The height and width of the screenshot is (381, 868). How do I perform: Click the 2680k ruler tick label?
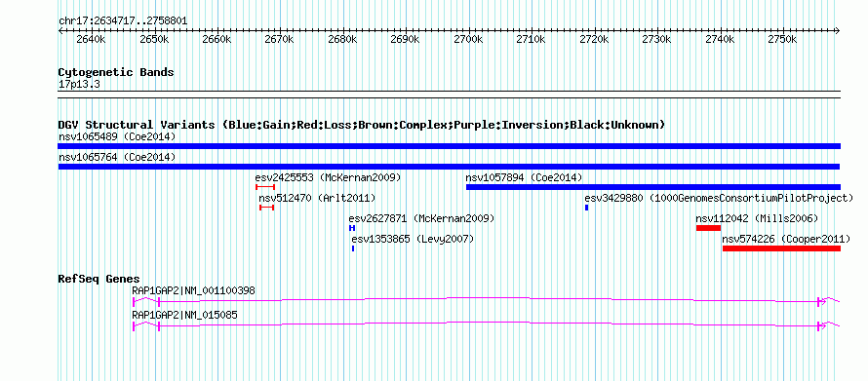coord(342,40)
